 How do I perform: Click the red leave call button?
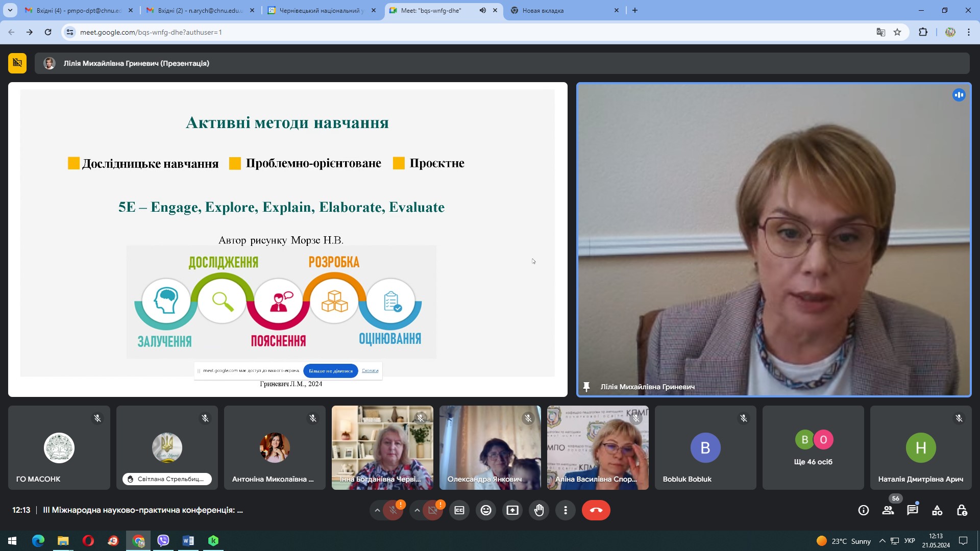coord(596,510)
